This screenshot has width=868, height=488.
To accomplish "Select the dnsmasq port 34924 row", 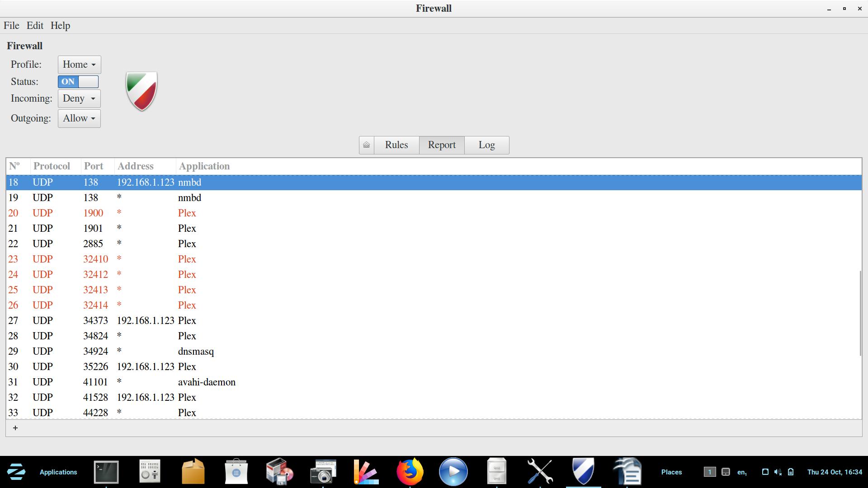I will [196, 352].
